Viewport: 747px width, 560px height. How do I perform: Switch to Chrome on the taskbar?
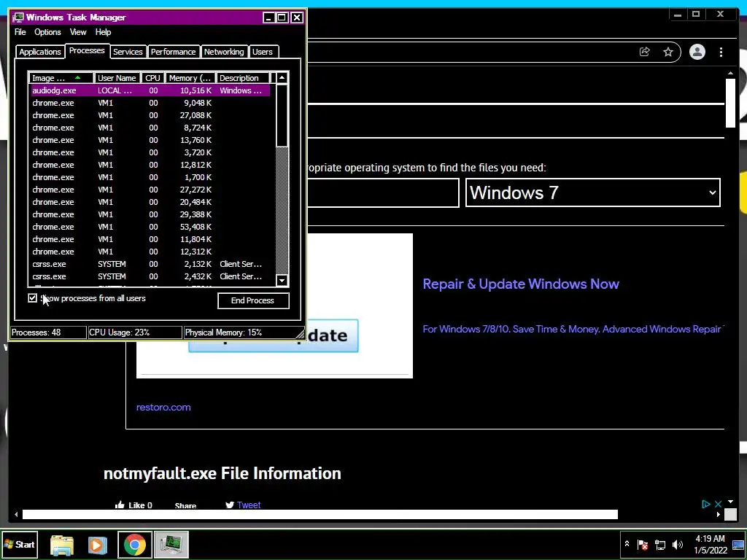135,545
